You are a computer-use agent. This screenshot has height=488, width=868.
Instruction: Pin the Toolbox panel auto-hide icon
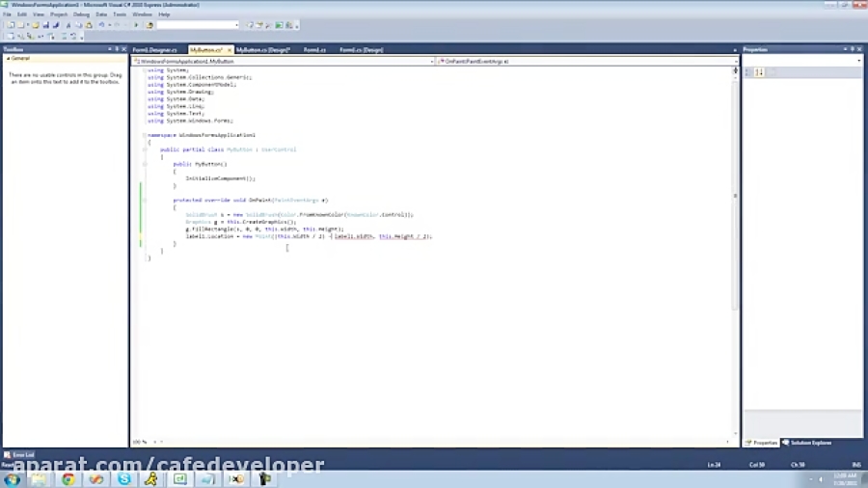point(117,49)
